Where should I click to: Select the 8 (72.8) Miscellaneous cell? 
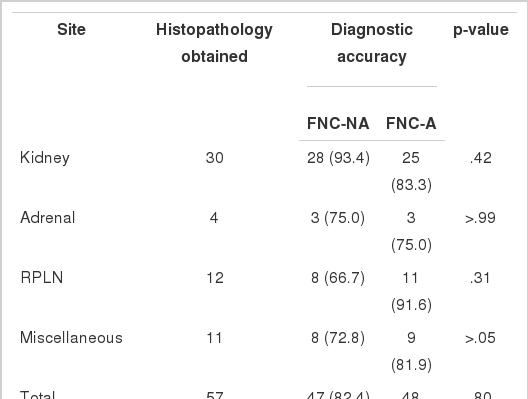[338, 338]
